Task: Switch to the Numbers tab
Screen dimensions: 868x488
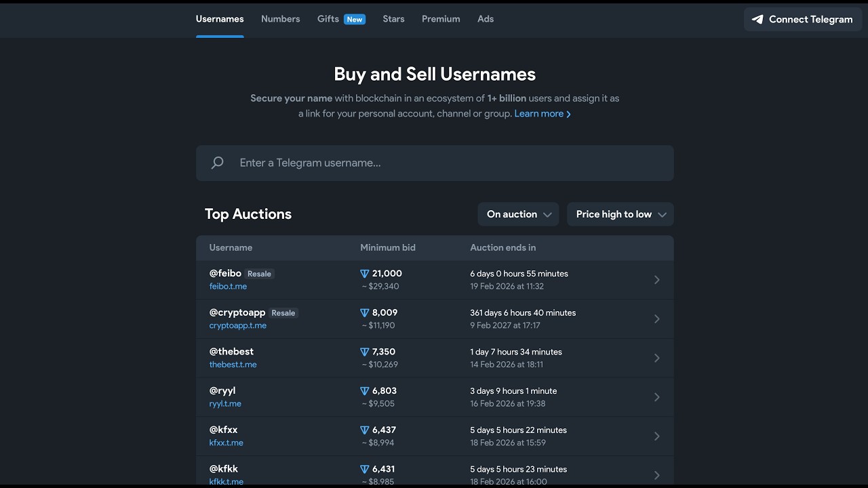Action: point(280,19)
